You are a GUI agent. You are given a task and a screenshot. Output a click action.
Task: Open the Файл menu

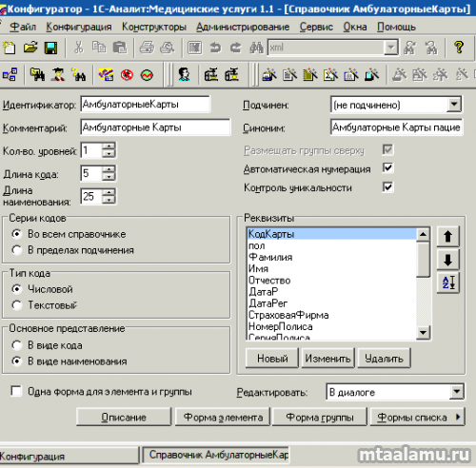tap(23, 27)
